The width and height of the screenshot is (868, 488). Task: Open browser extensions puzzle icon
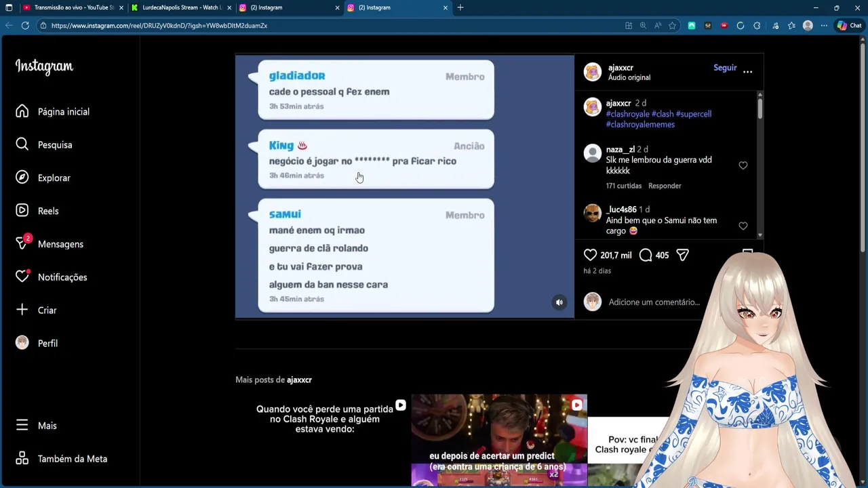(x=757, y=26)
